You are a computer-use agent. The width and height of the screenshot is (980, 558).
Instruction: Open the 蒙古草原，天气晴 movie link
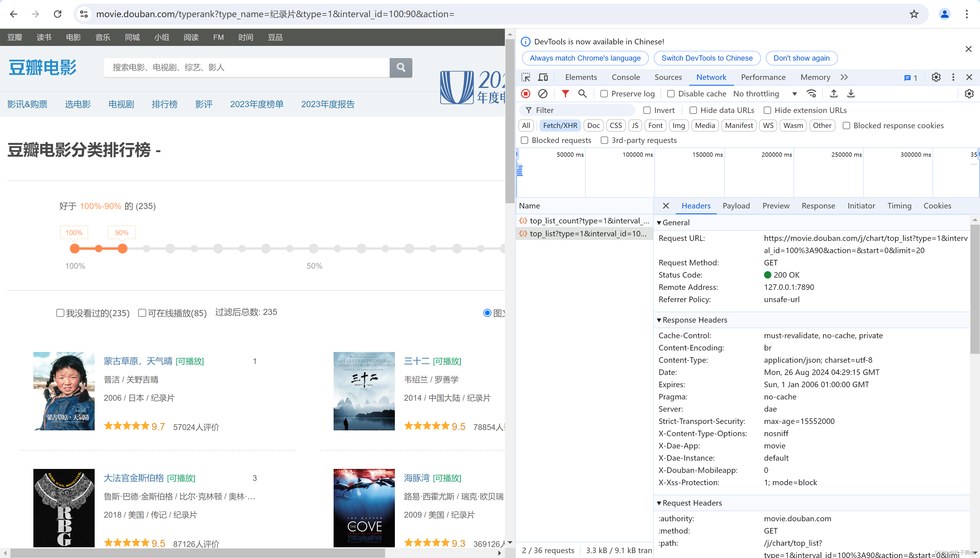pos(138,361)
